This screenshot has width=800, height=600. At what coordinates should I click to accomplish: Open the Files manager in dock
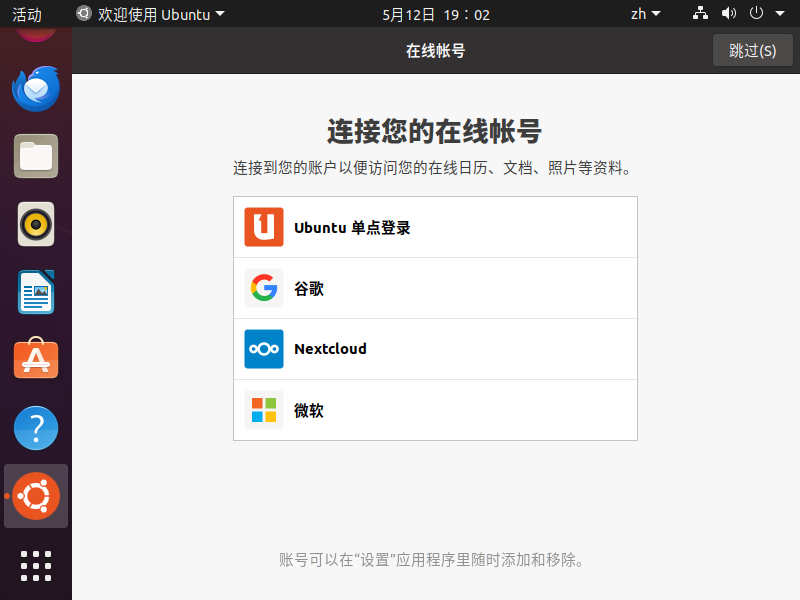tap(36, 156)
